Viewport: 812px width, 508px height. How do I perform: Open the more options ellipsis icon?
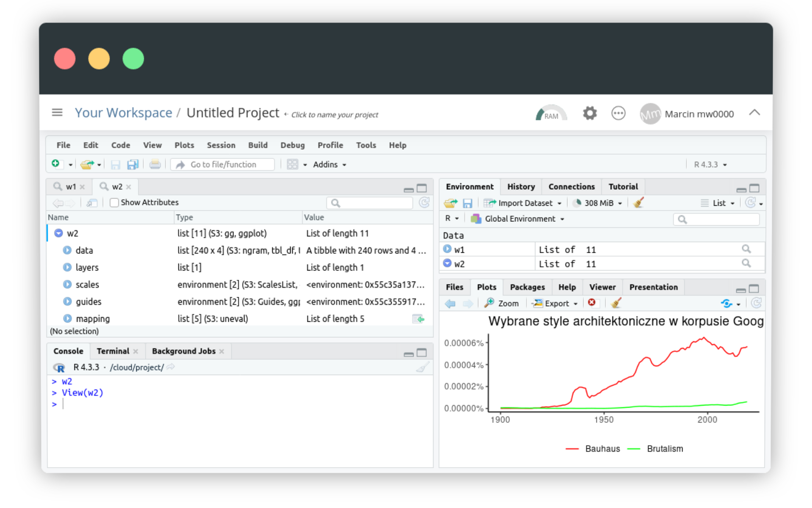618,113
